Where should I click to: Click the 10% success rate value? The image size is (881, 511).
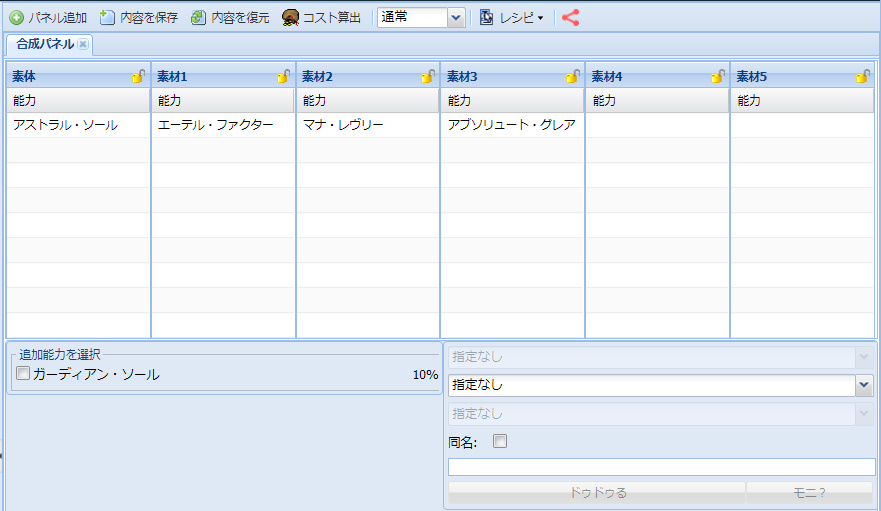pos(425,375)
